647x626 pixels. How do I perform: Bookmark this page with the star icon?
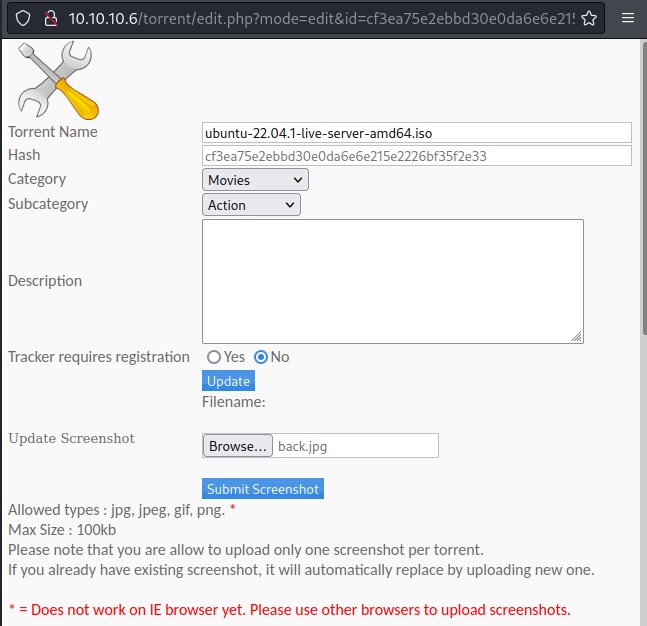tap(590, 19)
